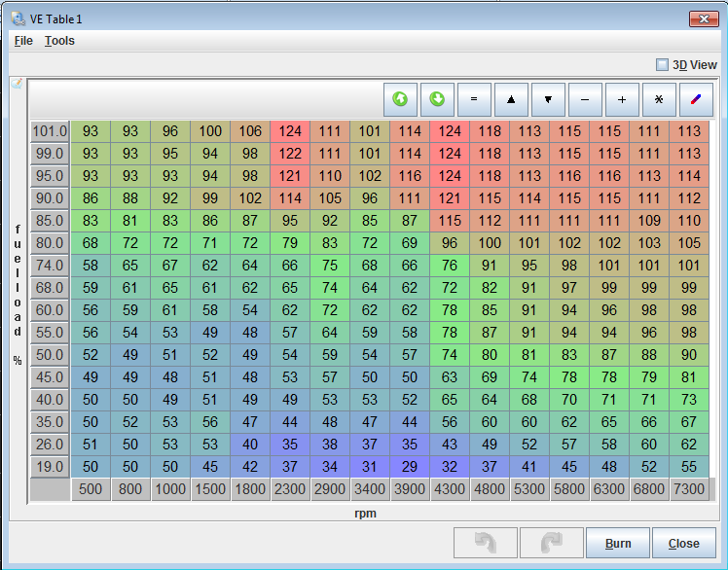
Task: Click the undo arrow button
Action: coord(485,544)
